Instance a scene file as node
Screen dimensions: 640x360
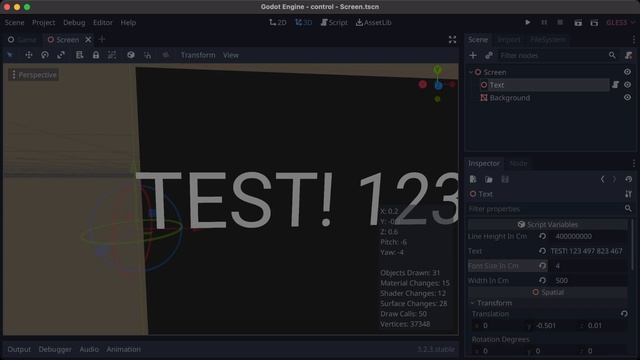click(489, 55)
